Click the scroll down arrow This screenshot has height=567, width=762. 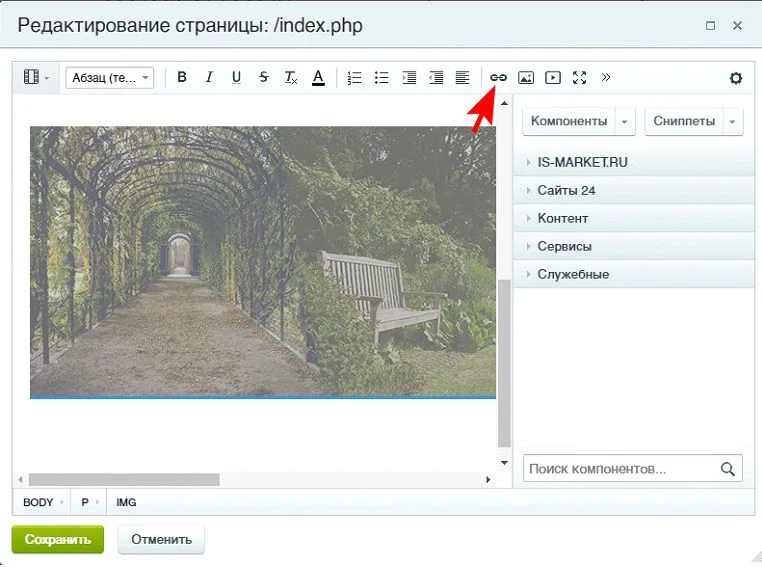(504, 463)
